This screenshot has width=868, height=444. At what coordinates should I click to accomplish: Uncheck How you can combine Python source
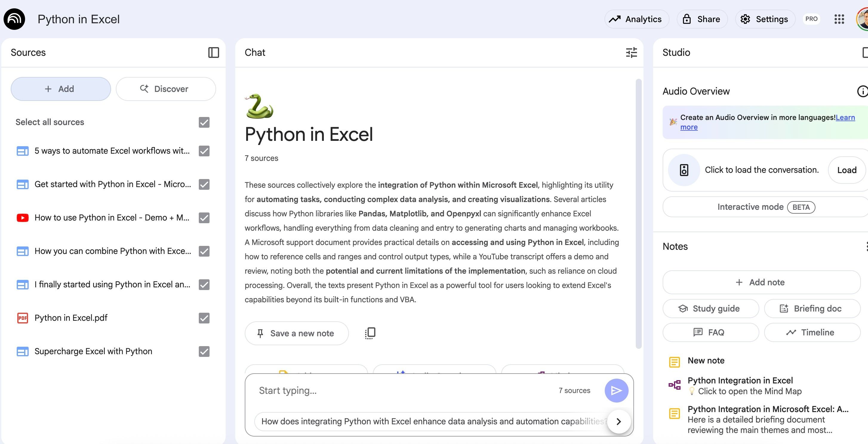click(x=204, y=251)
